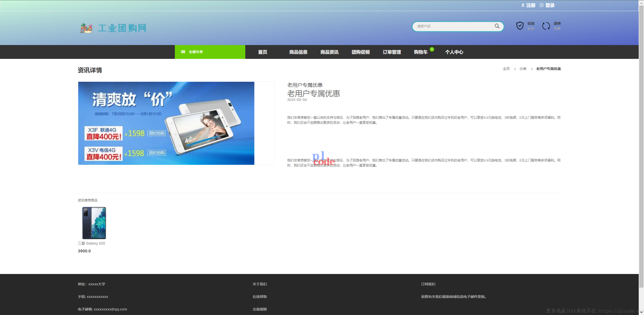Click 主页 in the breadcrumb
The width and height of the screenshot is (644, 315).
pos(506,69)
